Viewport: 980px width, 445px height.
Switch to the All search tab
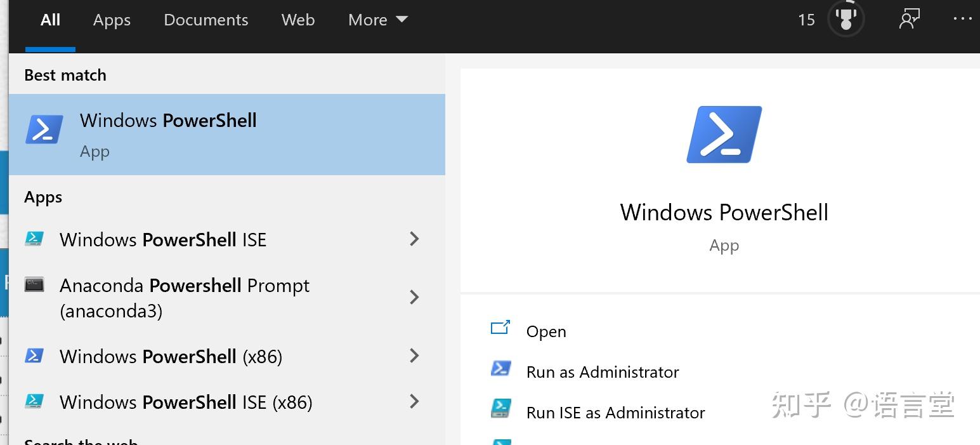coord(51,20)
